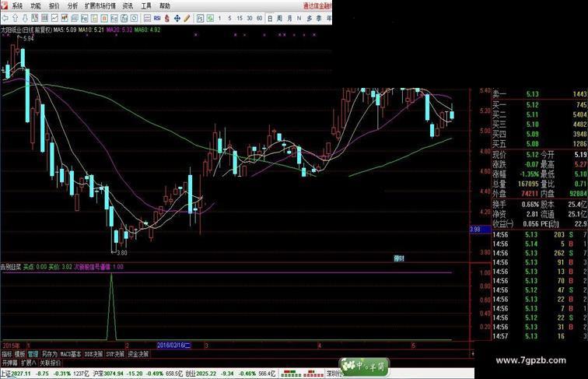Select the MACD基本 template tab

point(71,354)
